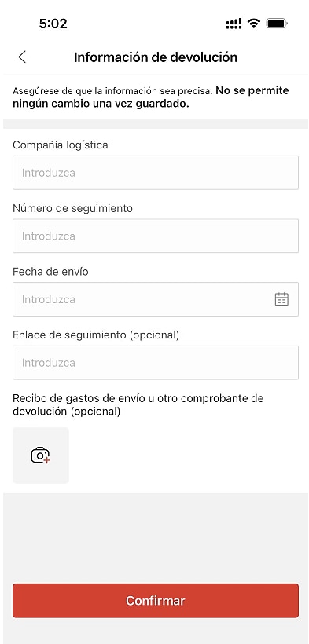Tap the camera add-photo icon
The height and width of the screenshot is (644, 309).
(41, 455)
